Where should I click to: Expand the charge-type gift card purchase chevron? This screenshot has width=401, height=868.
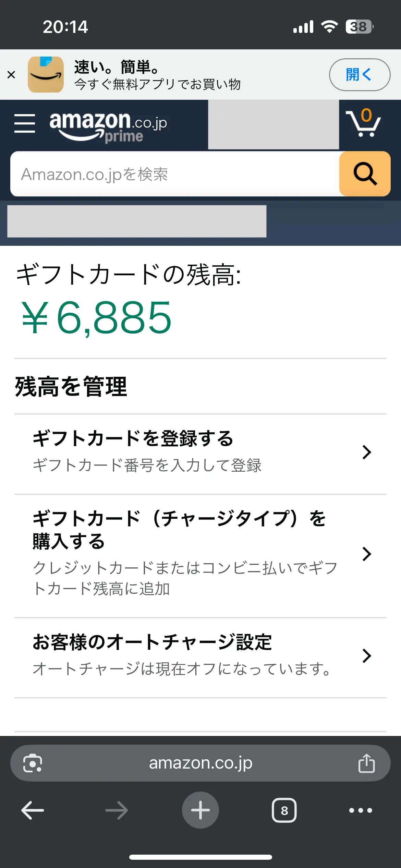(367, 554)
